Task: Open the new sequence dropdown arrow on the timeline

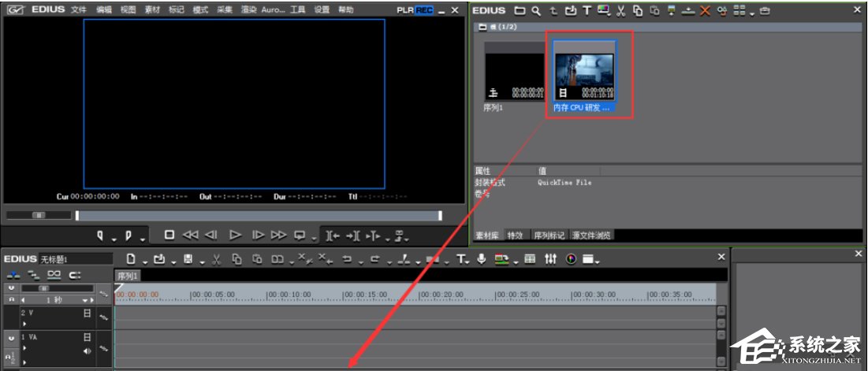Action: (144, 262)
